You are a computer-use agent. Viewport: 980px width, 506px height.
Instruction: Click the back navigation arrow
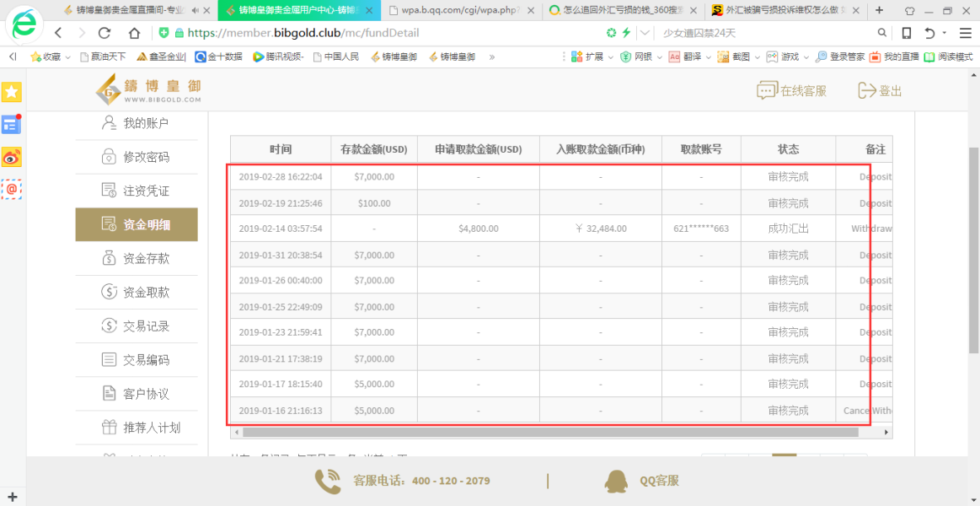tap(58, 33)
